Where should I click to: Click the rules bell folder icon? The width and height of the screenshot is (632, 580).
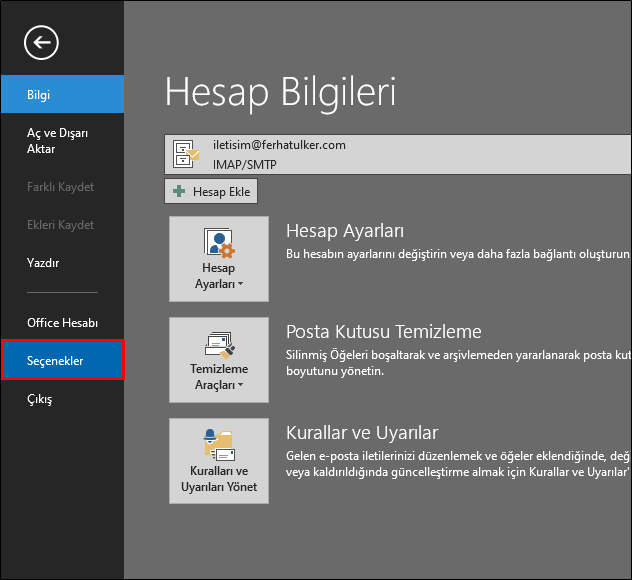(x=219, y=445)
